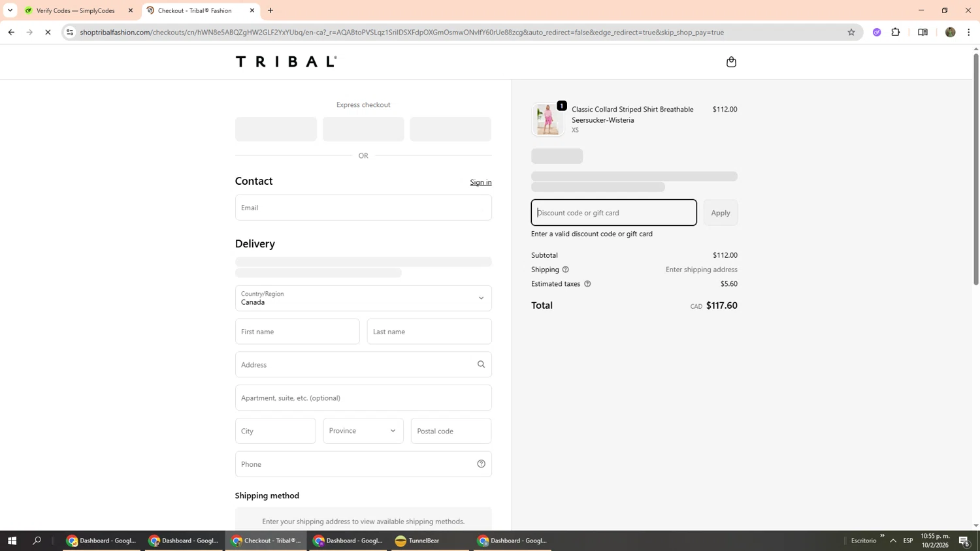
Task: Expand Country/Region dropdown
Action: tap(363, 298)
